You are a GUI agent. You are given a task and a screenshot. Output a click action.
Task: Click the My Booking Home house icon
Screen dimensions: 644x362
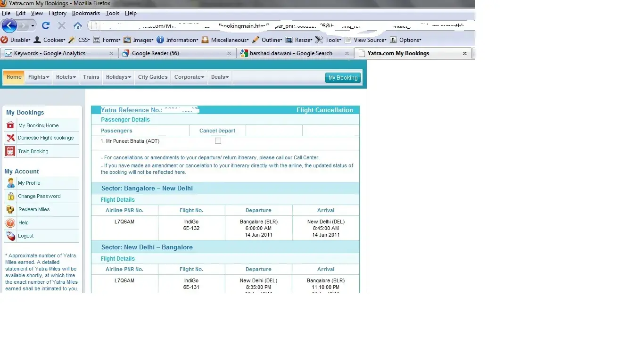click(10, 125)
